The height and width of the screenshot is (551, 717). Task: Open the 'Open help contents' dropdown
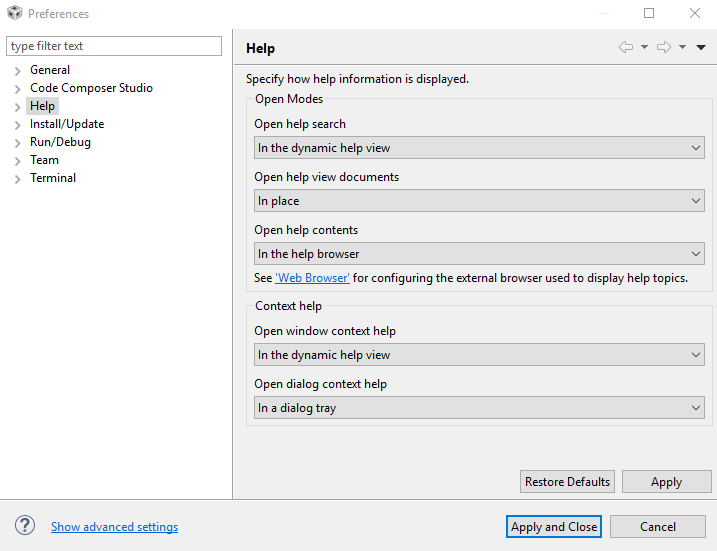479,254
